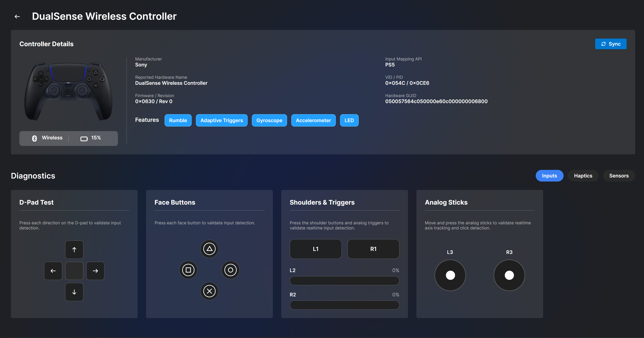This screenshot has height=338, width=644.
Task: Click the Diagnostics section heading
Action: [x=33, y=176]
